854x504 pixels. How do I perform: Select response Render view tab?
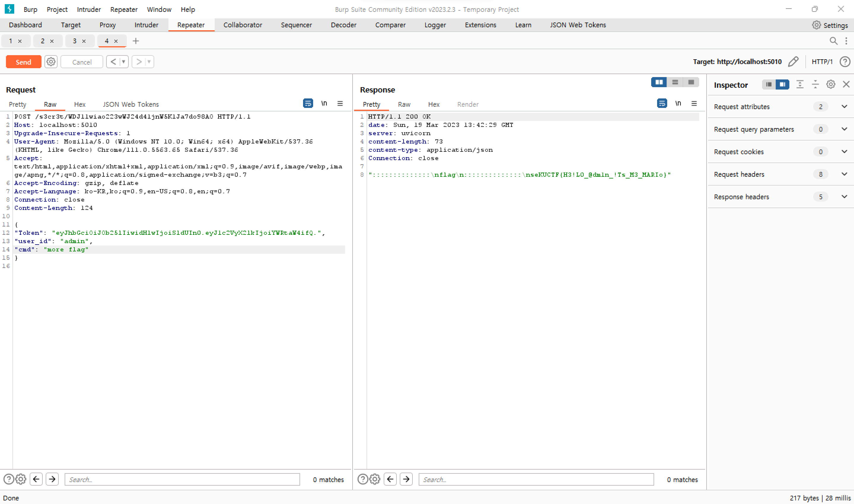coord(468,104)
